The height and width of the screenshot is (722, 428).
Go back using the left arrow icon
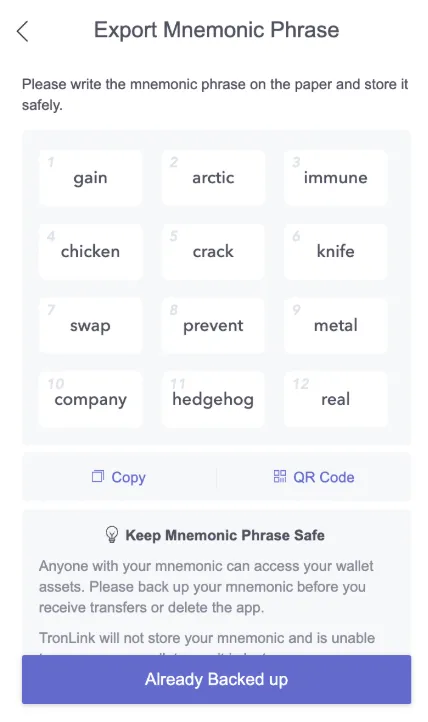pyautogui.click(x=23, y=31)
